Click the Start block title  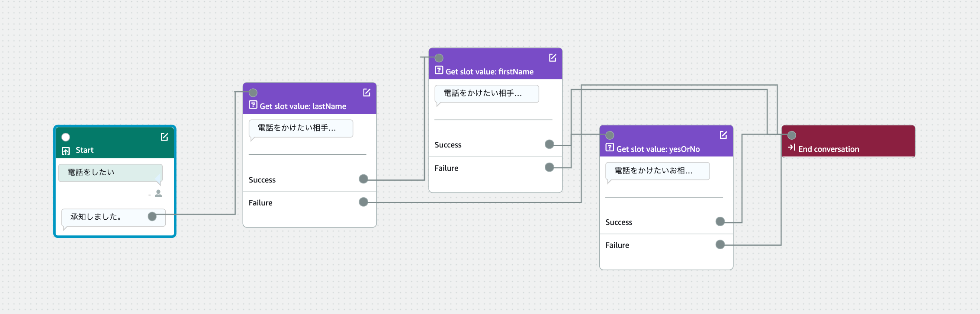click(x=84, y=150)
